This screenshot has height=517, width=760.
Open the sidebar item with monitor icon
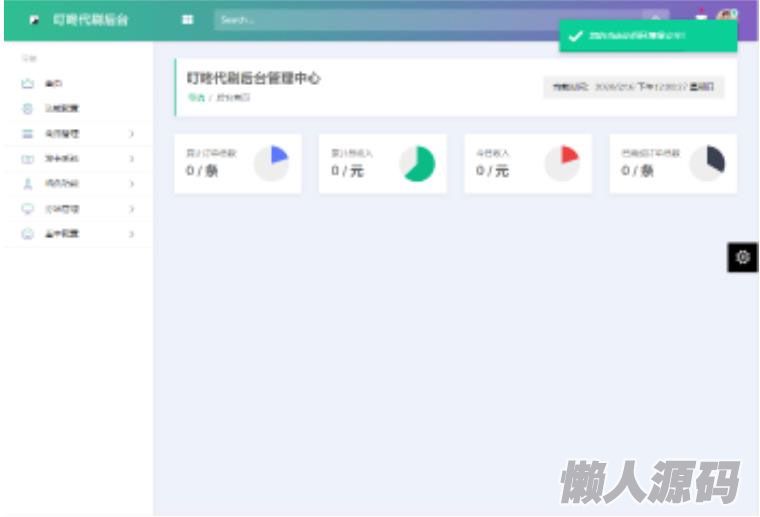coord(78,209)
